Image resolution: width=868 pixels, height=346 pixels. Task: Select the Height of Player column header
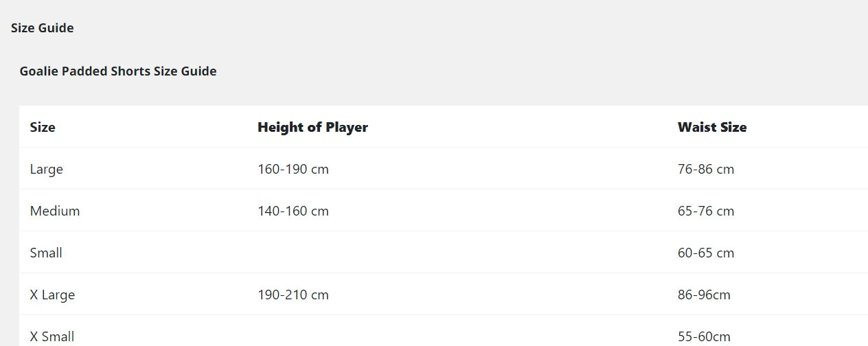click(312, 127)
